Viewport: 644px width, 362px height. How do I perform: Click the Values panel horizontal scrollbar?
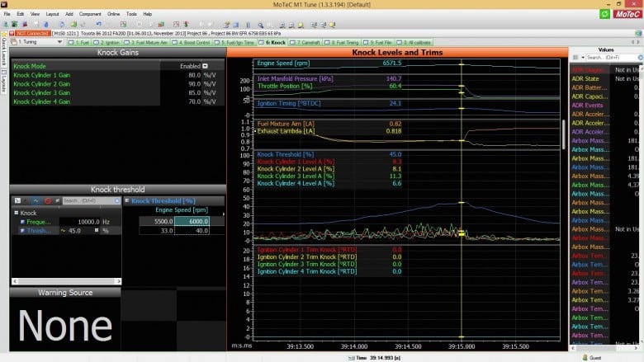(x=604, y=348)
